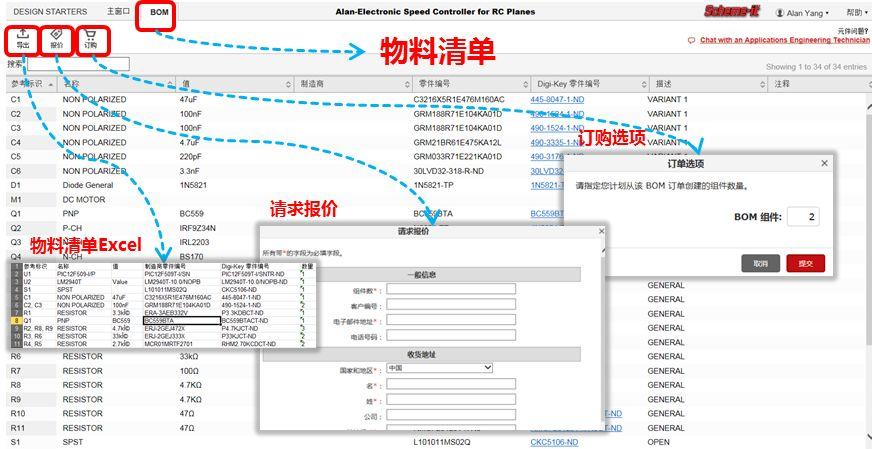The height and width of the screenshot is (449, 872).
Task: Select the BOM tab
Action: pyautogui.click(x=159, y=12)
